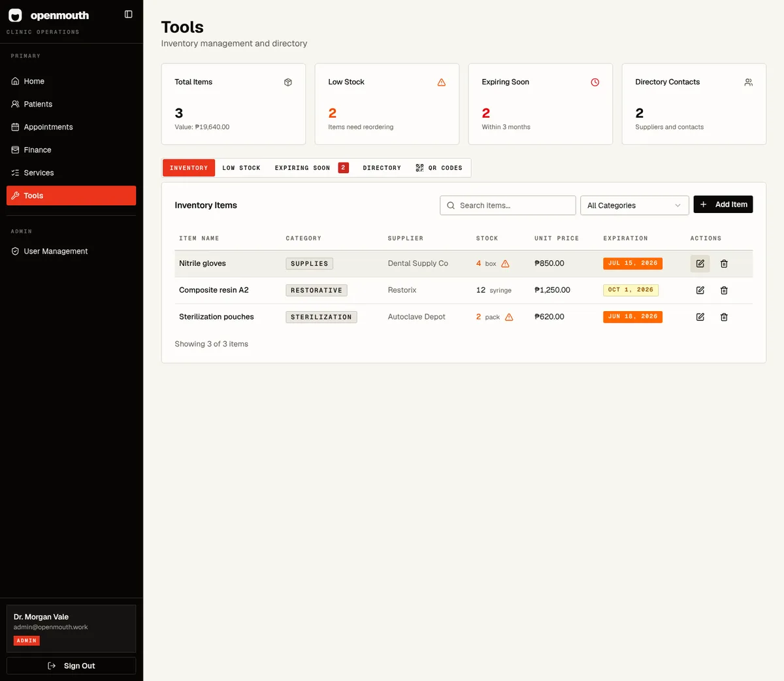Click the ₱620.00 unit price
The image size is (784, 681).
tap(549, 317)
